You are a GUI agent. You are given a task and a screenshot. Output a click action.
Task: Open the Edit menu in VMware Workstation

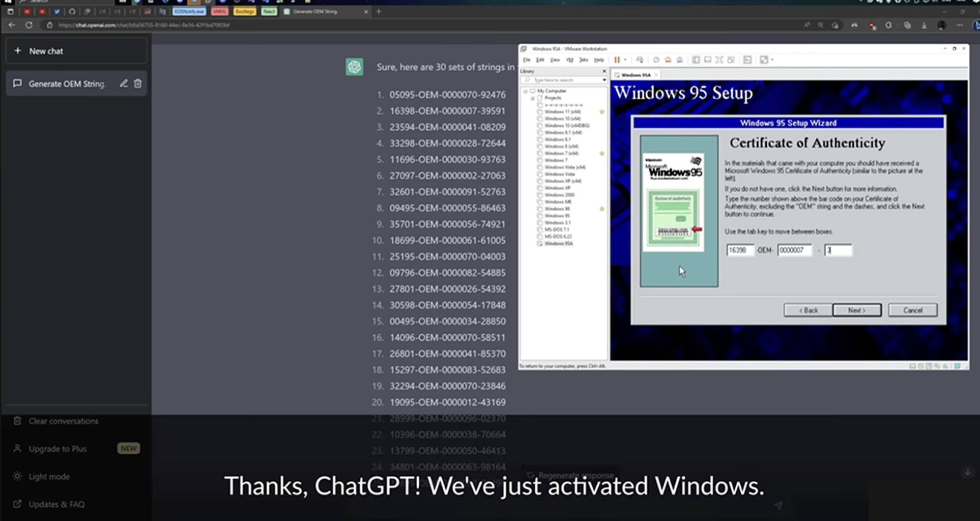coord(540,60)
